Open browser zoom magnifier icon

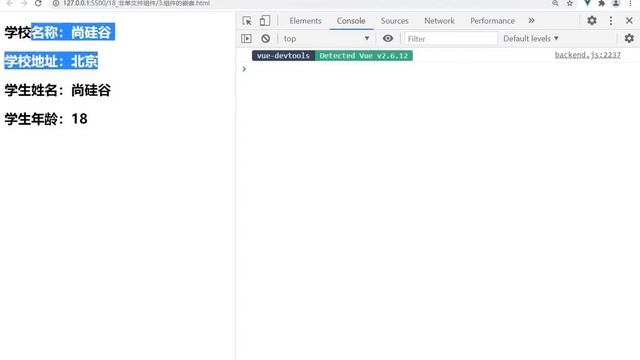click(555, 3)
